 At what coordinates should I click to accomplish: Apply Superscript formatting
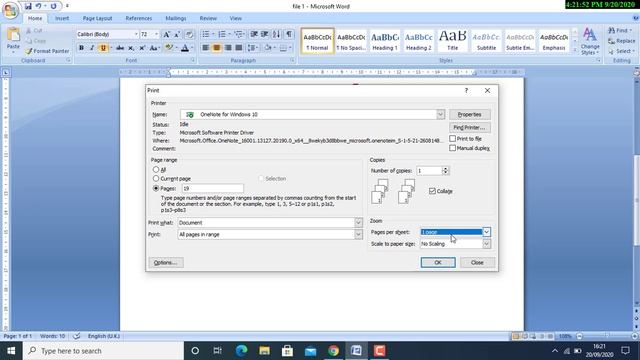coord(142,48)
